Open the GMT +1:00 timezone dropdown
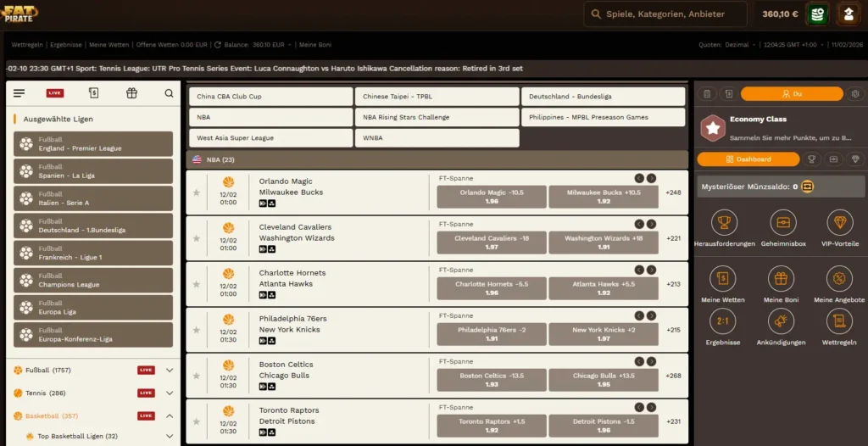The width and height of the screenshot is (868, 446). (x=793, y=45)
